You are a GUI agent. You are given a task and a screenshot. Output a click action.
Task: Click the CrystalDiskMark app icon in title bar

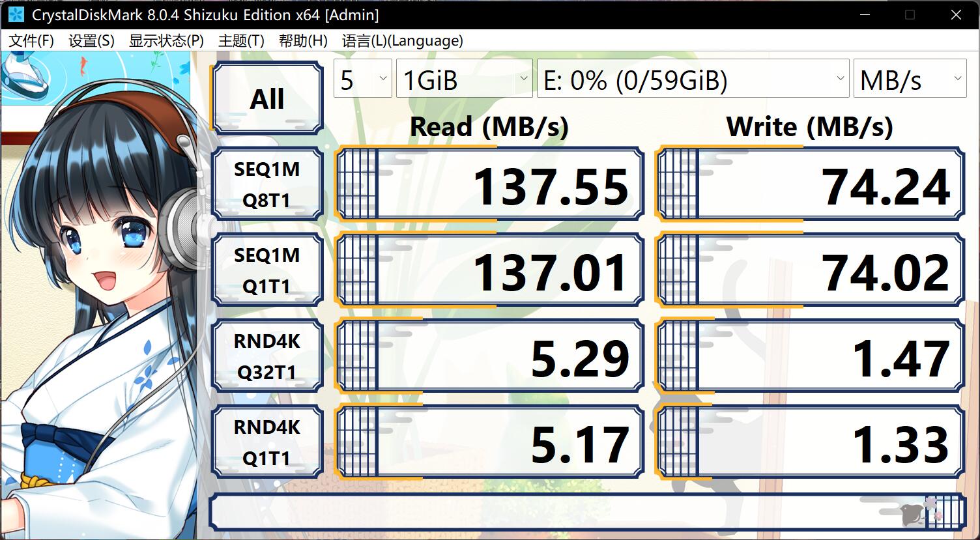(x=16, y=14)
